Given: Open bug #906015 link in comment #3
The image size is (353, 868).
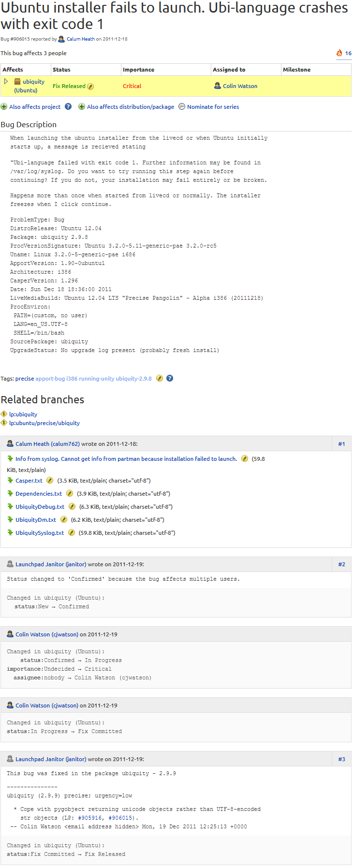Looking at the screenshot, I should tap(120, 818).
